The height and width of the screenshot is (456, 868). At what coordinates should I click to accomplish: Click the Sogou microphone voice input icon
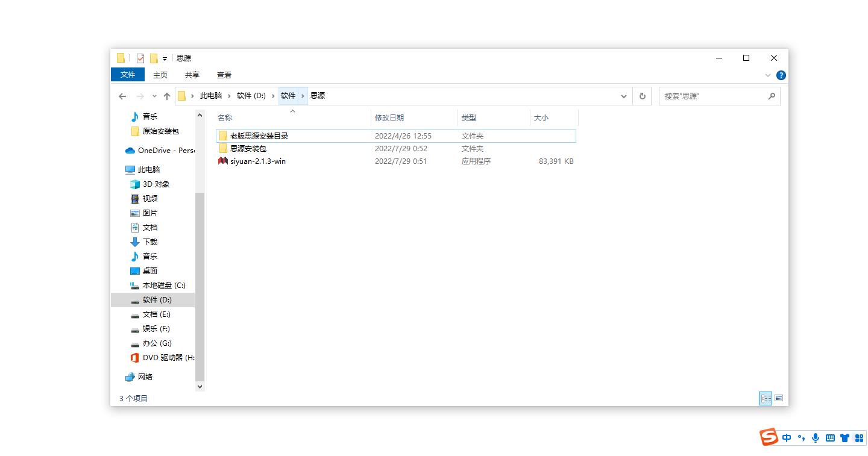click(x=816, y=438)
